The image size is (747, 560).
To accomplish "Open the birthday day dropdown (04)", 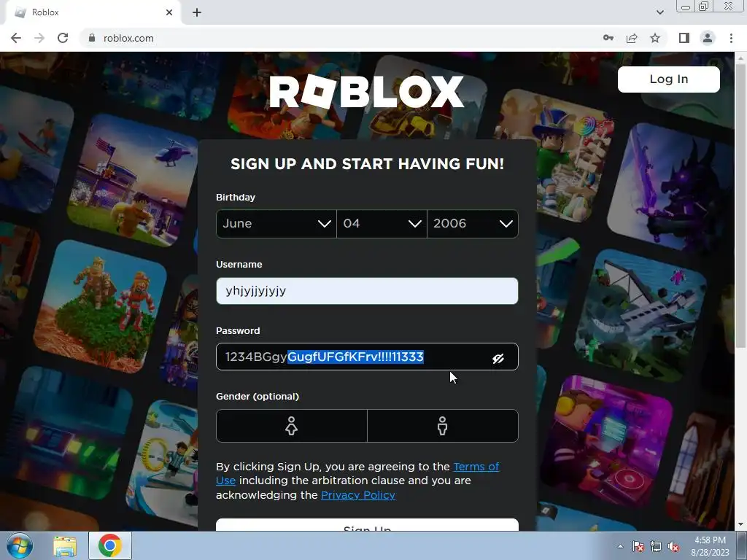I will click(382, 224).
